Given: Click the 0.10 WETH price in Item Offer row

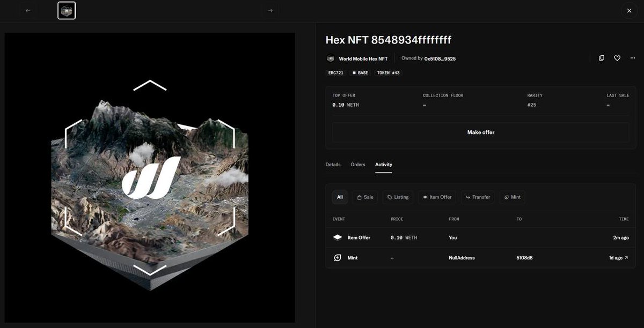Looking at the screenshot, I should (x=404, y=237).
